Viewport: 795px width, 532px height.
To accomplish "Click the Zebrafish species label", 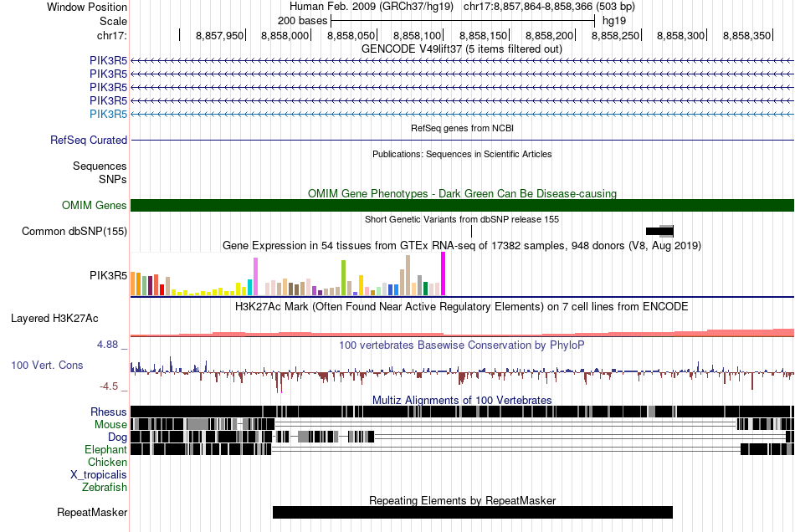I will (x=105, y=487).
